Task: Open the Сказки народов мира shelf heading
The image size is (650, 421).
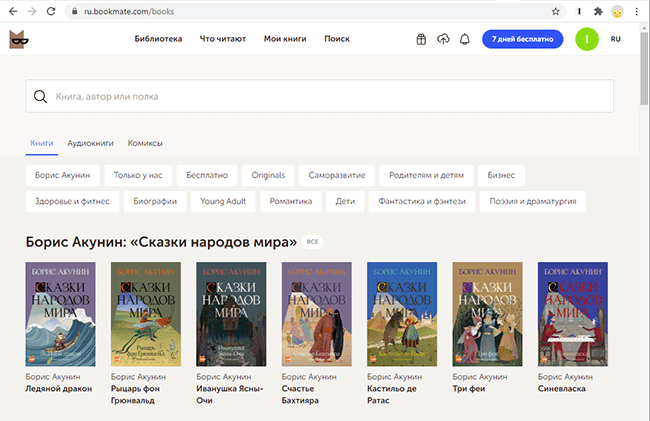Action: tap(161, 242)
